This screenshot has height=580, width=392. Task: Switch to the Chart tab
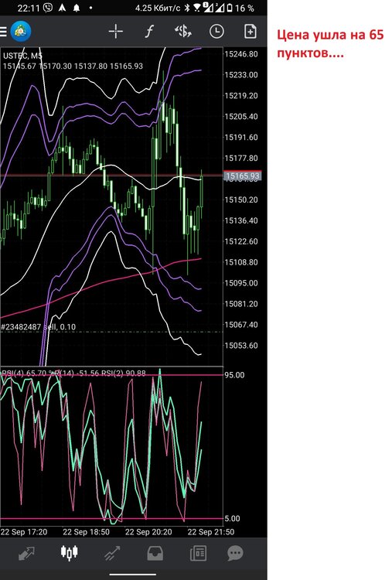click(69, 553)
